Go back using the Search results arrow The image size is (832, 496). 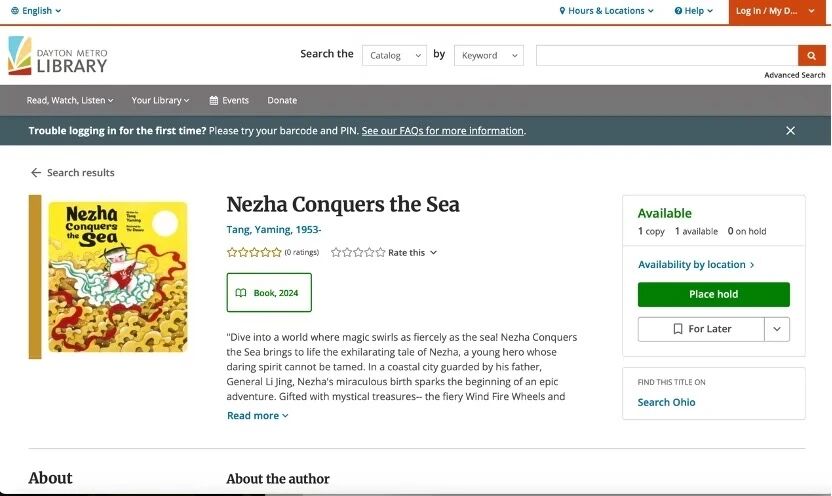[72, 172]
